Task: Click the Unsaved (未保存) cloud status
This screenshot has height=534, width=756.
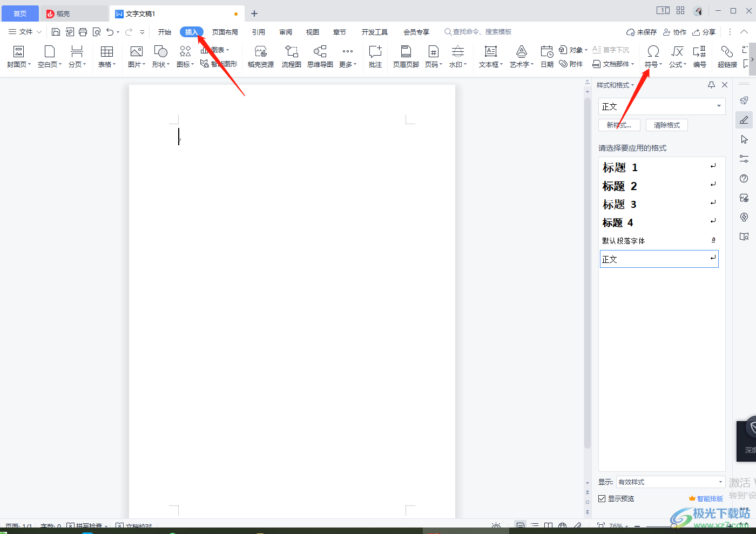Action: pos(642,32)
